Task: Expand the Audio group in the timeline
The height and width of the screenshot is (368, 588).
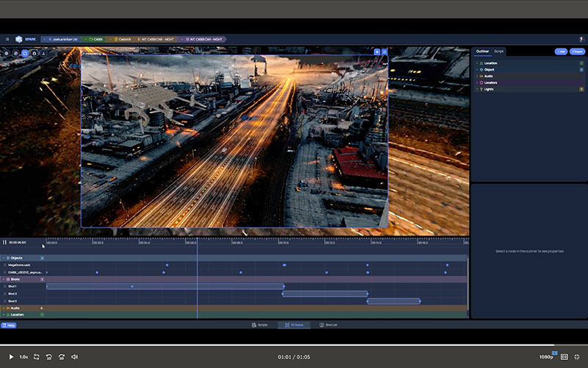Action: 4,308
